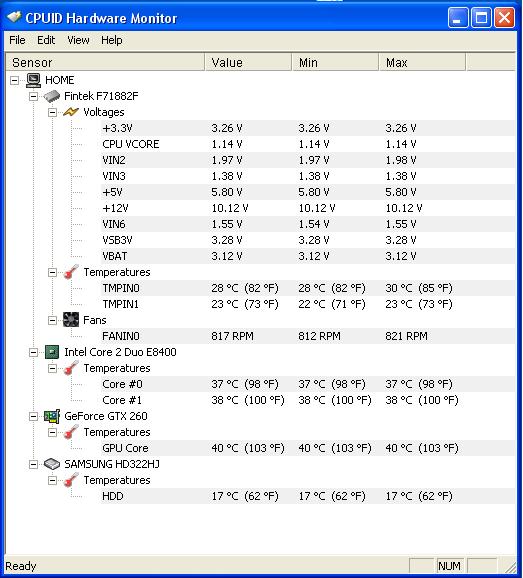Click the Fans category fan icon
This screenshot has height=578, width=523.
click(x=71, y=320)
